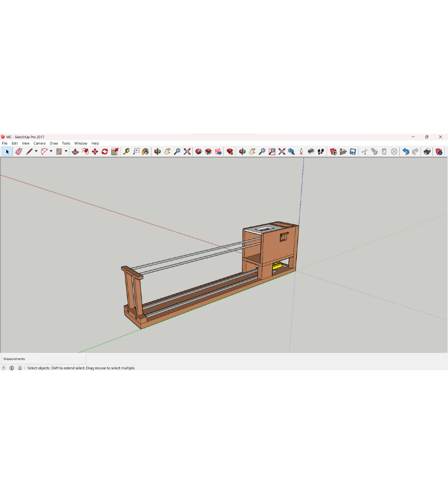Click the Pan hand beside Zoom Window group
This screenshot has height=504, width=448.
click(x=253, y=152)
